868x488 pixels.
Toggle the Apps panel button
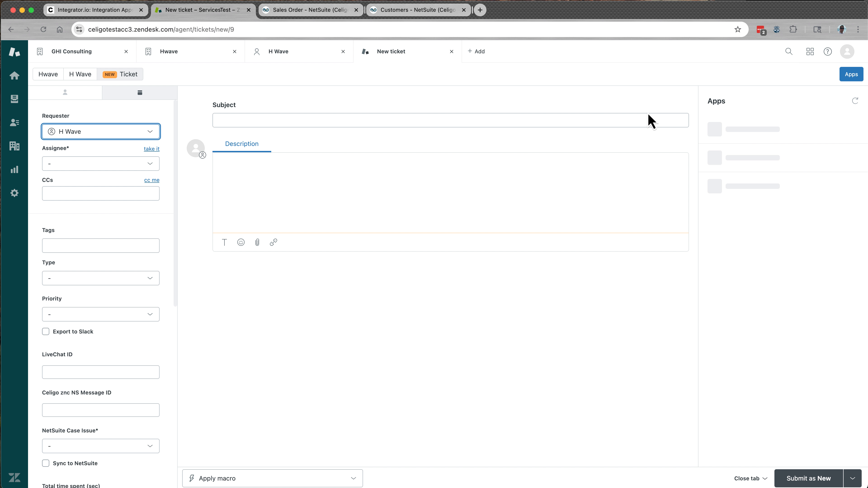tap(851, 74)
